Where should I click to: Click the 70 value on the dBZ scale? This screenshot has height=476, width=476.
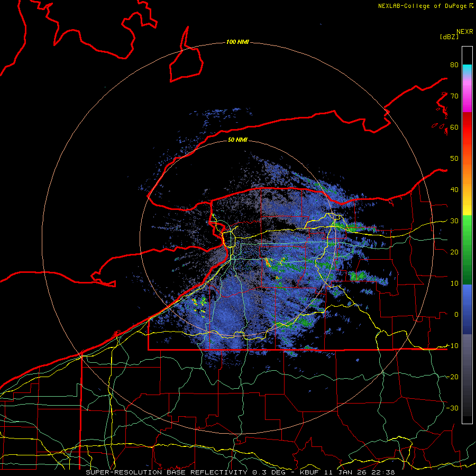pyautogui.click(x=454, y=96)
